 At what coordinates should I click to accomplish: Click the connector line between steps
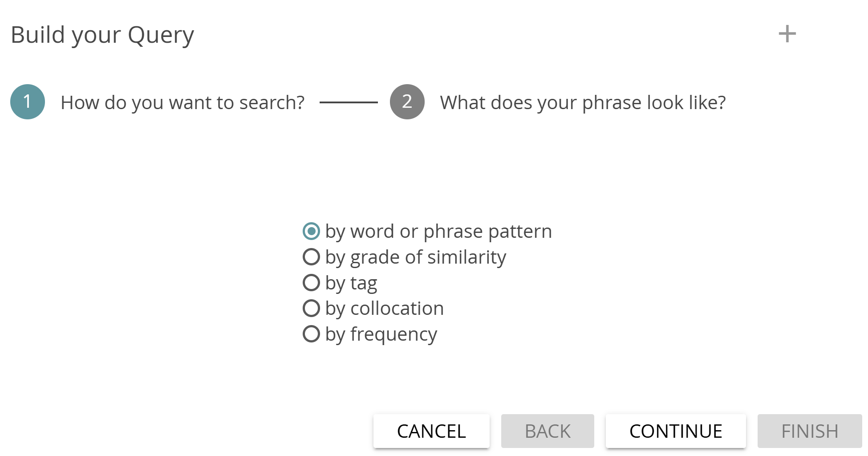[349, 102]
